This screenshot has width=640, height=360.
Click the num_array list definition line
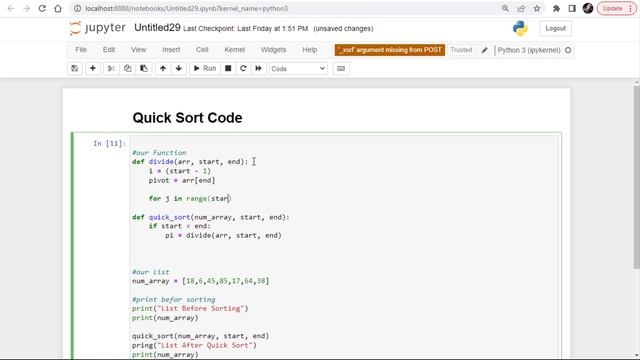tap(200, 281)
